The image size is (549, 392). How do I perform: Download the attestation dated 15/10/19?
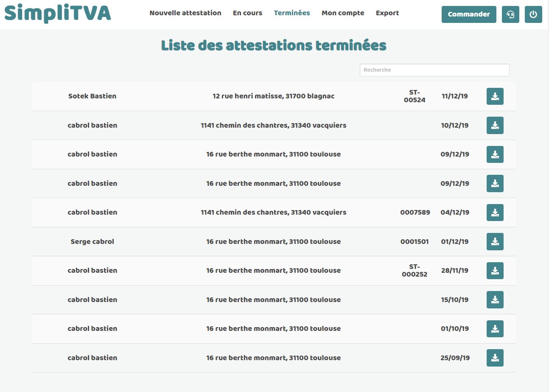tap(495, 300)
